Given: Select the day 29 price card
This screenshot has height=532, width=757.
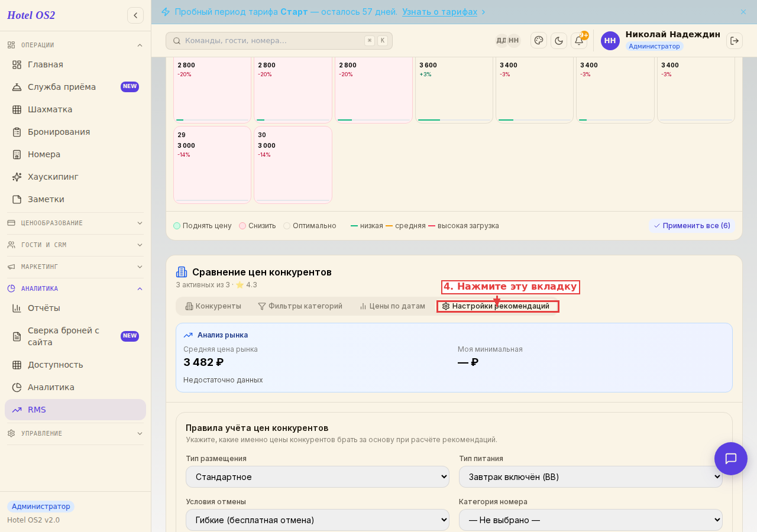Looking at the screenshot, I should (x=212, y=165).
